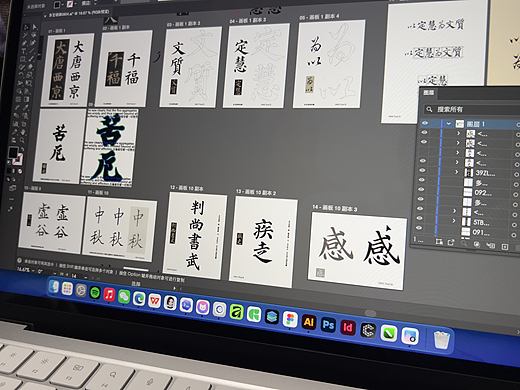The height and width of the screenshot is (390, 520).
Task: Open Apple Music from the Dock
Action: 109,294
